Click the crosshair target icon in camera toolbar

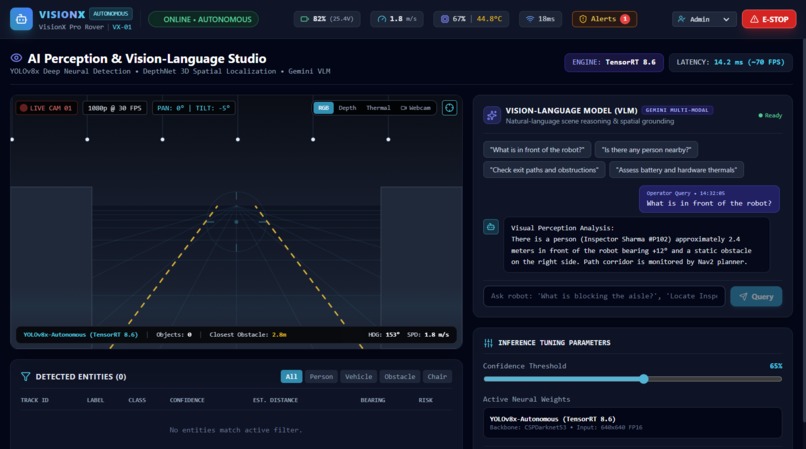pyautogui.click(x=449, y=108)
